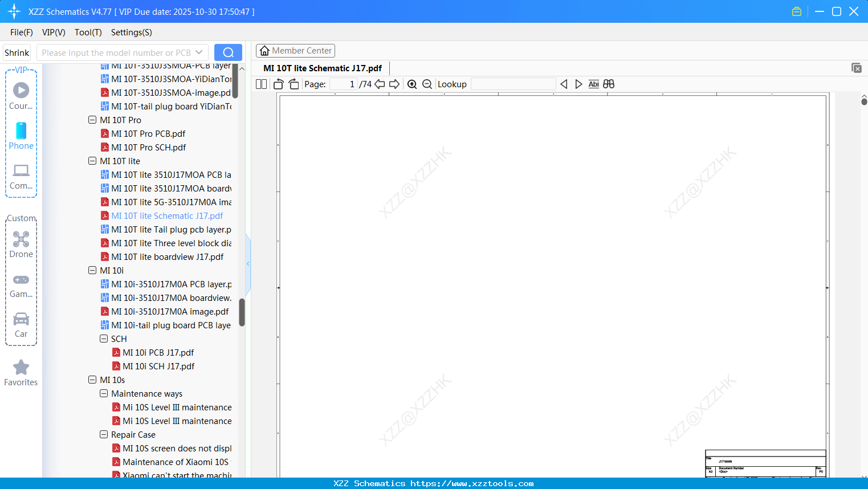
Task: Open MI 10S screen does not display case
Action: coord(172,449)
